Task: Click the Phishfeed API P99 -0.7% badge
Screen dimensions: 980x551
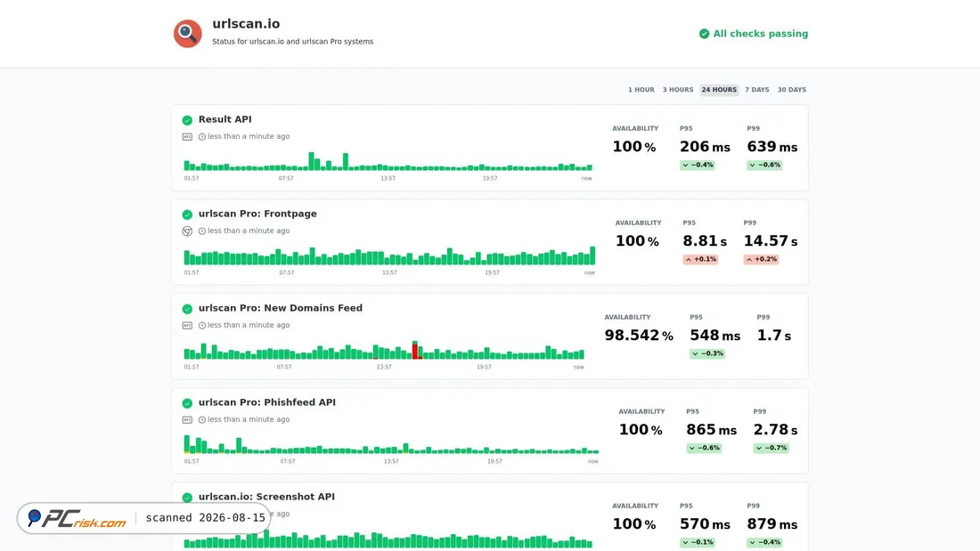Action: (771, 448)
